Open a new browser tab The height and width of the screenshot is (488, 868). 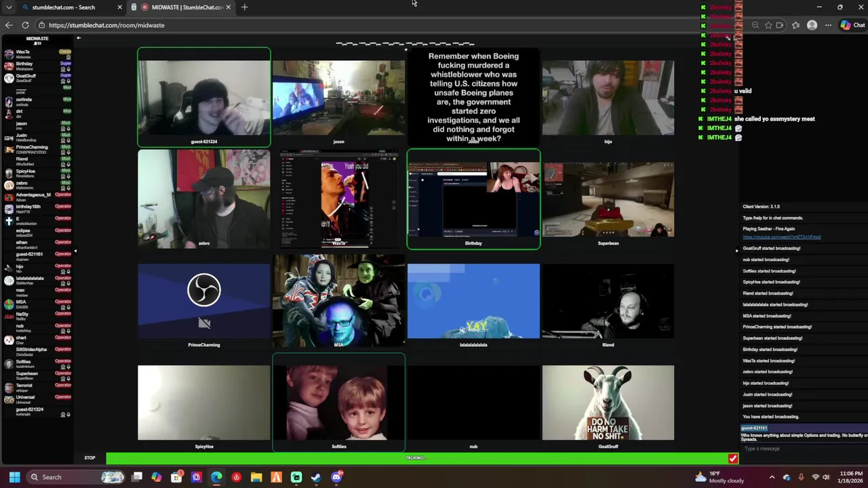[x=244, y=7]
